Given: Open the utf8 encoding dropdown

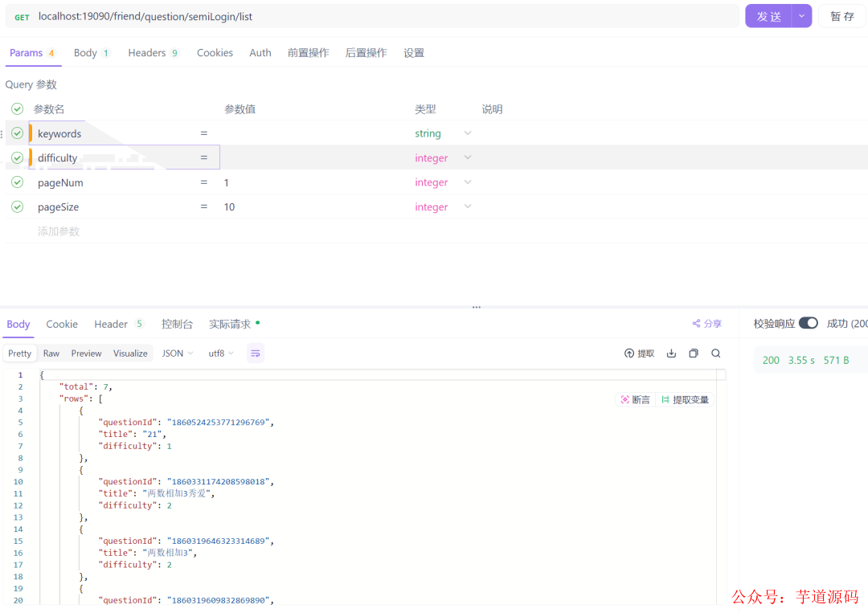Looking at the screenshot, I should pyautogui.click(x=221, y=353).
